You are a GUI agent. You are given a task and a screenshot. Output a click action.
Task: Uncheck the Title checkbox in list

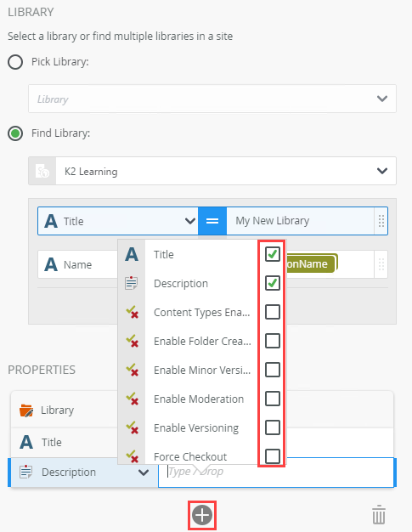tap(273, 254)
